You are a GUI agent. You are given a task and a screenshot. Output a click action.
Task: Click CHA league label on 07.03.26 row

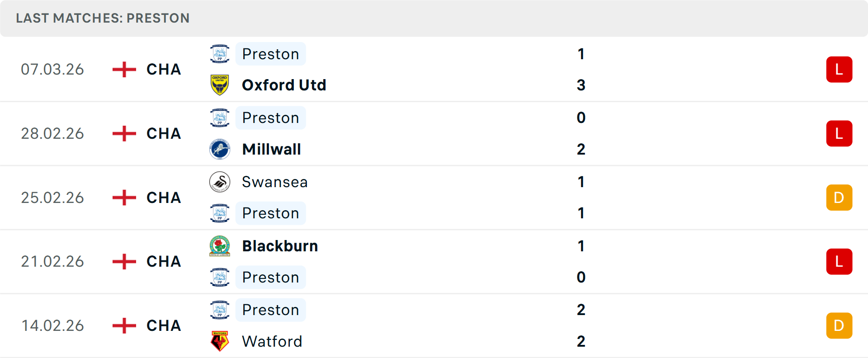(x=164, y=70)
